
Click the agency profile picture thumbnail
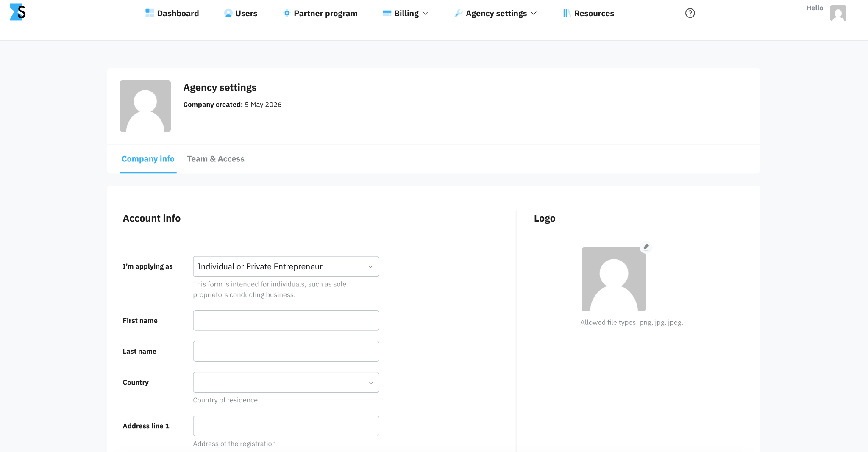145,106
